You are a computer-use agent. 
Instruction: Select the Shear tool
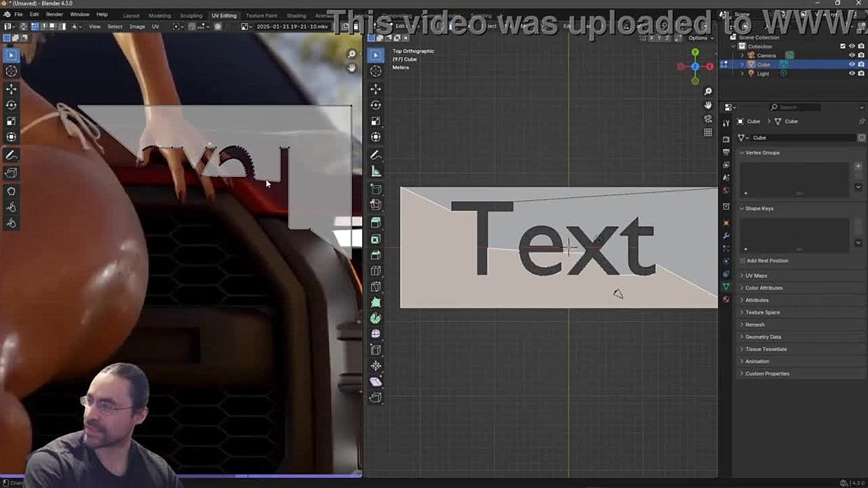376,382
